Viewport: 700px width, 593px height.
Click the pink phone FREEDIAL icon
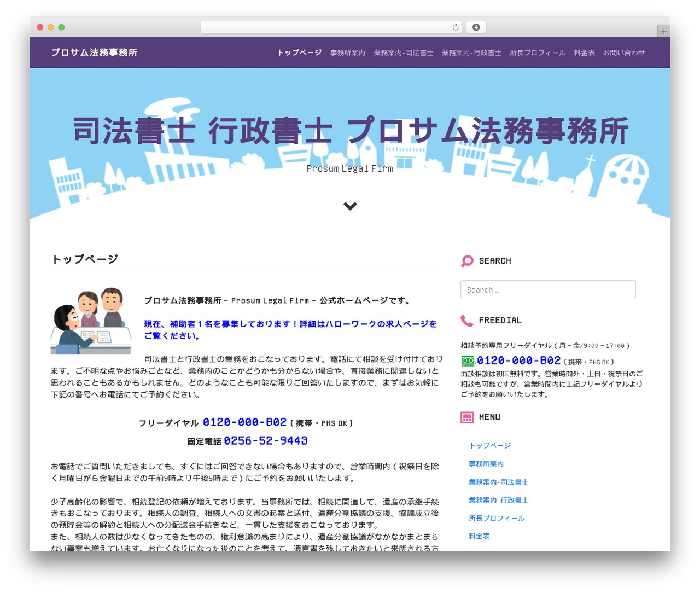tap(467, 321)
